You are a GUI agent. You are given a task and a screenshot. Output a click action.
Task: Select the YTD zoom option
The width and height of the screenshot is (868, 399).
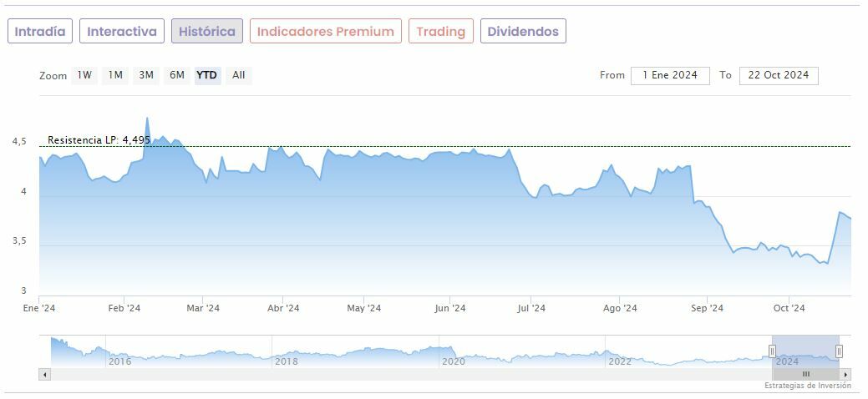coord(207,75)
